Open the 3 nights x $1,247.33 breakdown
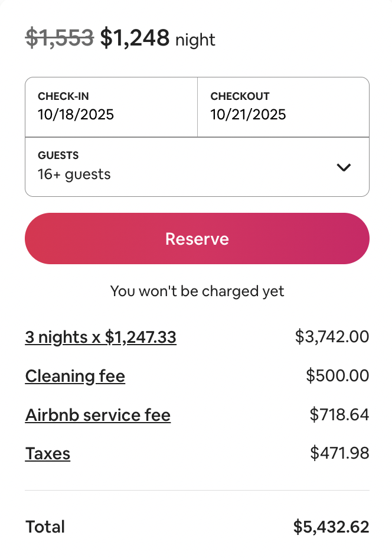Image resolution: width=392 pixels, height=558 pixels. pyautogui.click(x=100, y=337)
